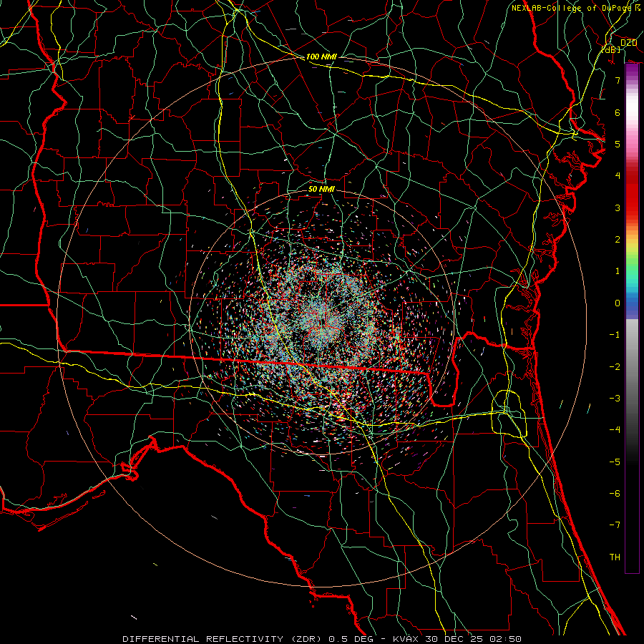Click the ZDR color scale bar
The width and height of the screenshot is (644, 644).
coord(632,318)
